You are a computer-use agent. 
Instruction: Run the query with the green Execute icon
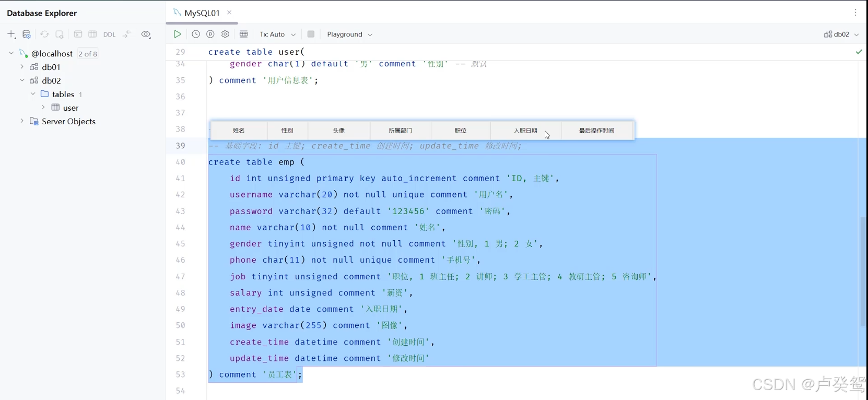pyautogui.click(x=178, y=34)
